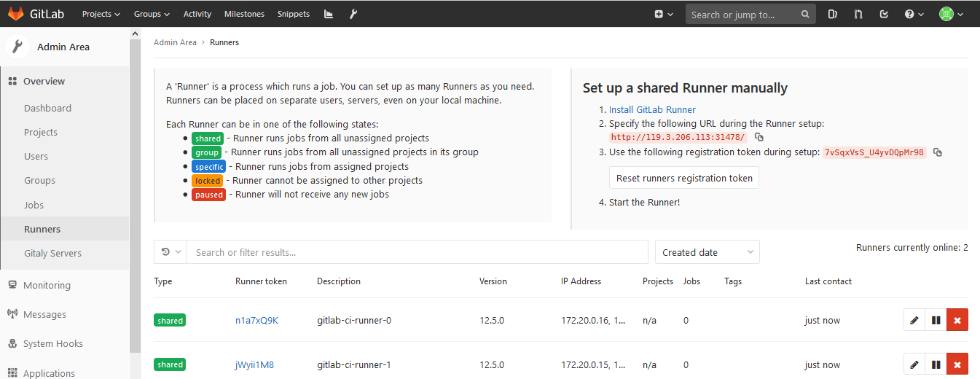Click the search magnifier icon
Screen dimensions: 980x379
tap(804, 14)
